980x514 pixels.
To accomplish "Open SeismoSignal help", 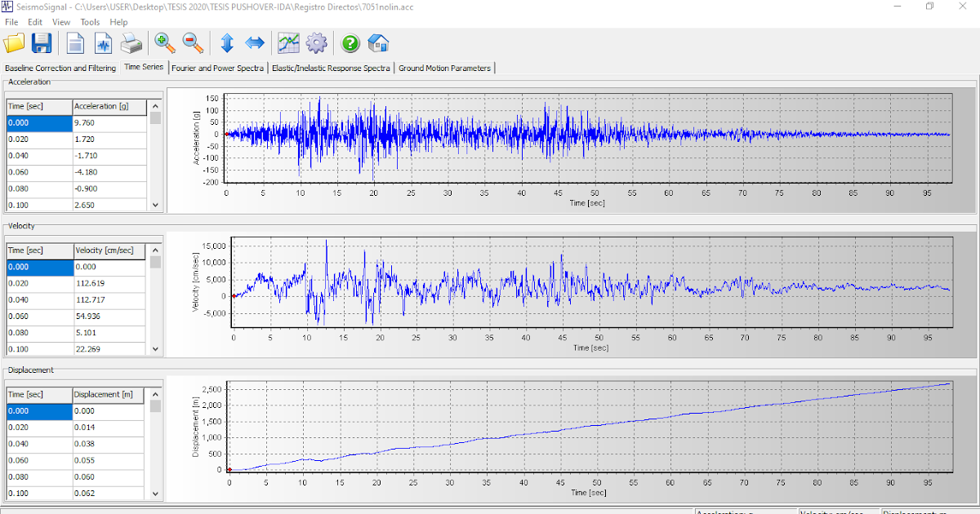I will [x=350, y=42].
